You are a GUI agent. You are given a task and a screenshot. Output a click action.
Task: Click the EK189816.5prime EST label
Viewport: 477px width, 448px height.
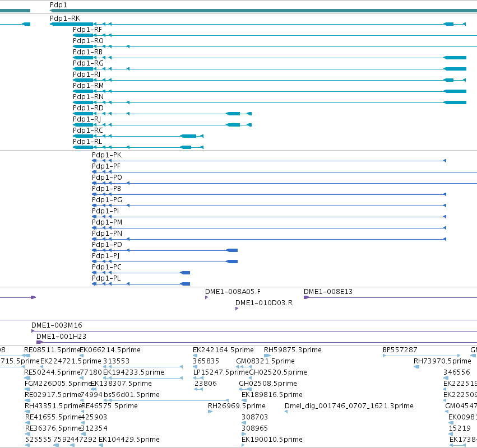click(272, 395)
